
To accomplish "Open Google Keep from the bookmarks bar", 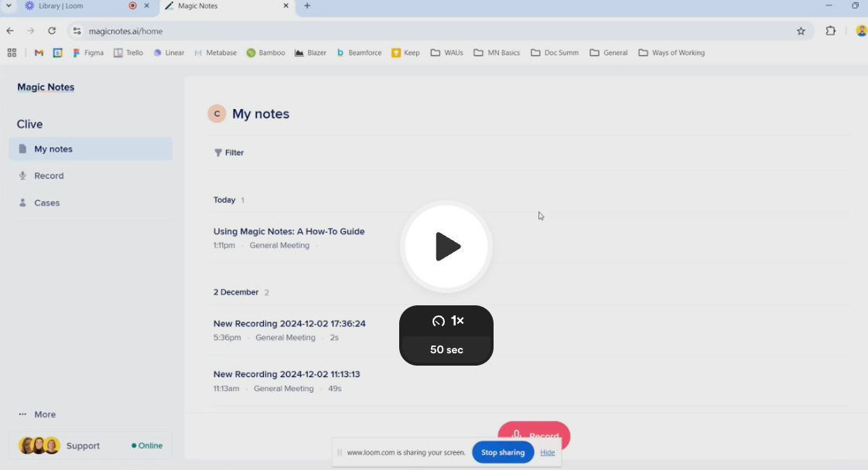I will (x=405, y=53).
